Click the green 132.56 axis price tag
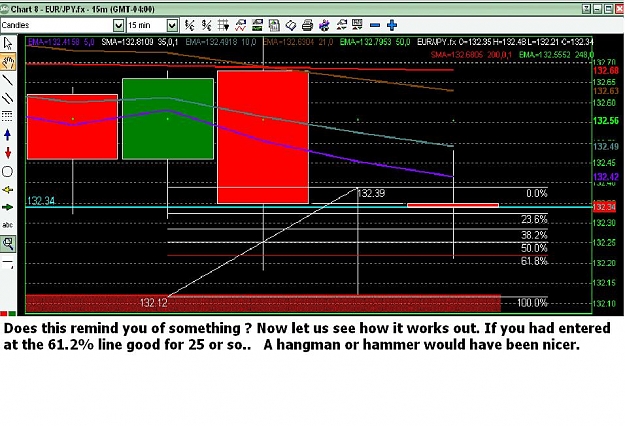The image size is (625, 426). click(x=605, y=121)
